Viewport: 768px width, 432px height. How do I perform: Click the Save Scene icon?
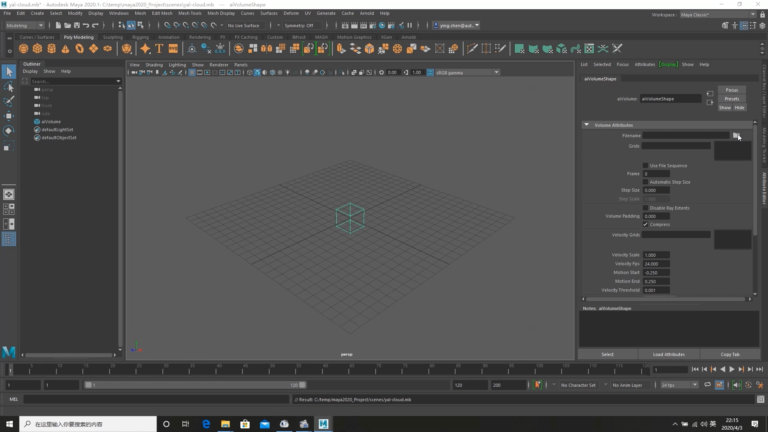tap(76, 25)
